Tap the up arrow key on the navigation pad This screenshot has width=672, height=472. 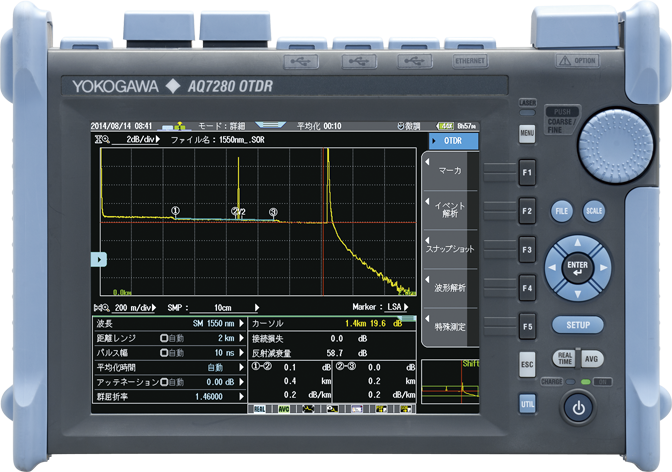pyautogui.click(x=578, y=243)
